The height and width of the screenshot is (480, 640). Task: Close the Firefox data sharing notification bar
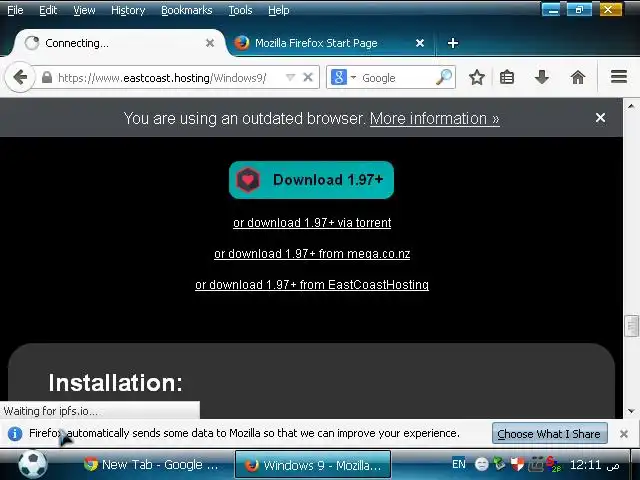[x=624, y=434]
